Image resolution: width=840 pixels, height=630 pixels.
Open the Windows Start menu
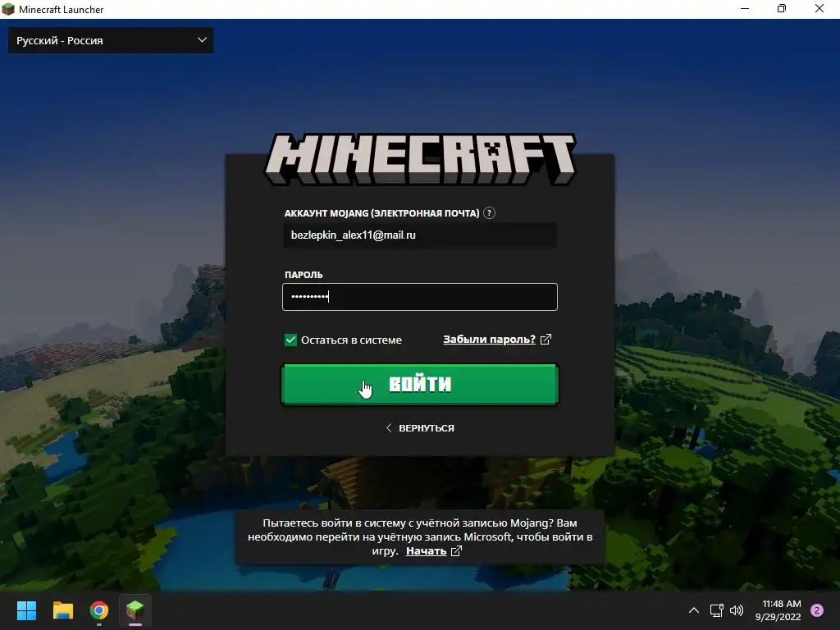[26, 610]
